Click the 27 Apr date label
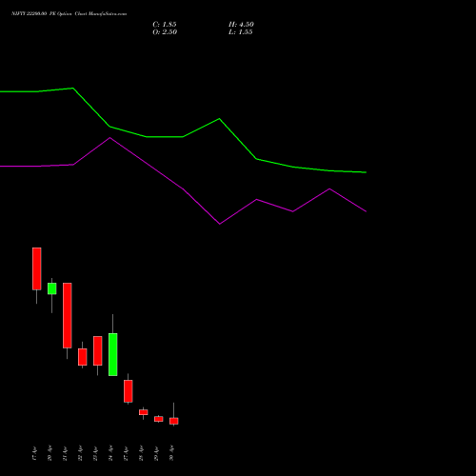The image size is (476, 476). point(126,453)
